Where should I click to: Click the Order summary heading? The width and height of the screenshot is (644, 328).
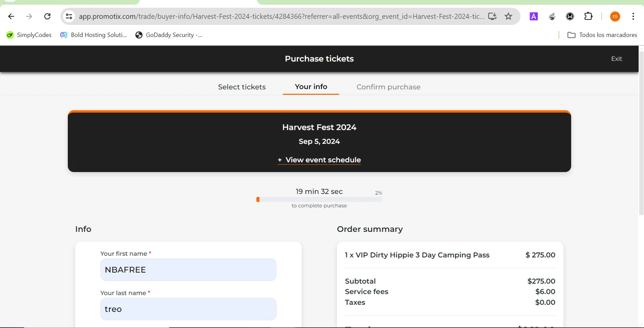click(370, 229)
